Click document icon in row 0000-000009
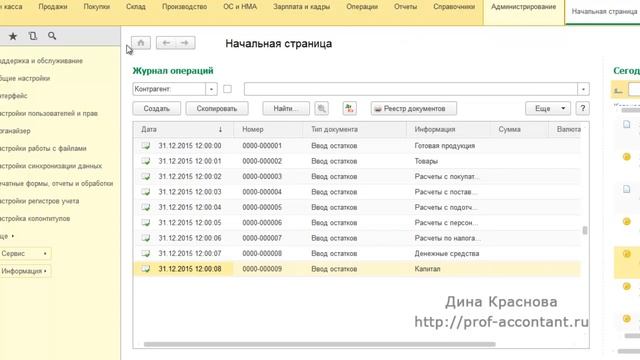 (x=146, y=269)
